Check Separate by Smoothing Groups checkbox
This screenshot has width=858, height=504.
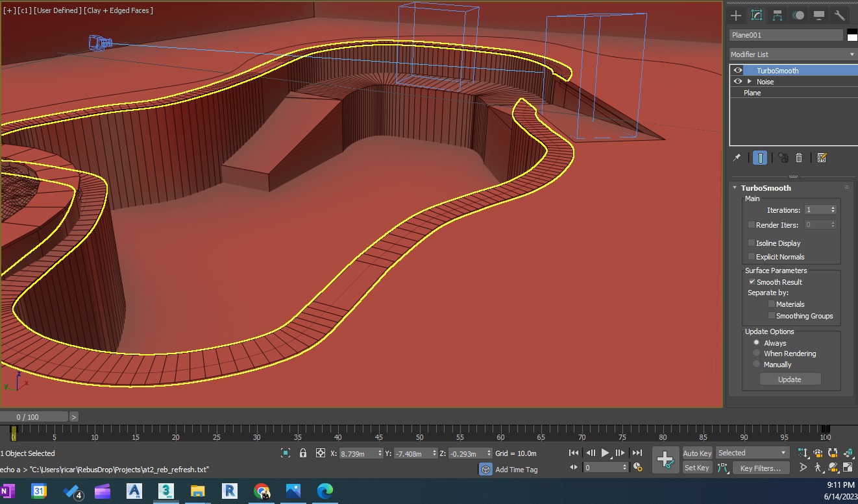772,316
